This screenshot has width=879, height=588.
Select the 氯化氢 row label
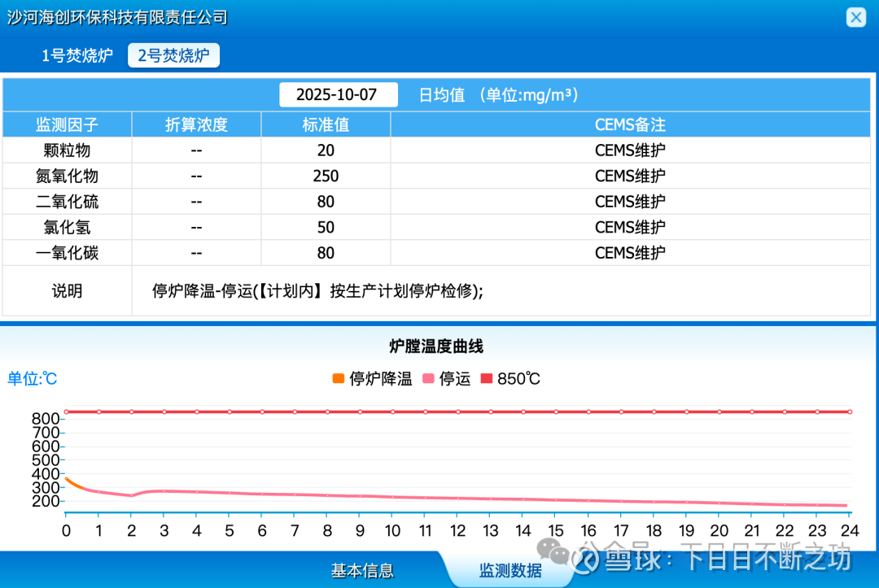(x=68, y=228)
